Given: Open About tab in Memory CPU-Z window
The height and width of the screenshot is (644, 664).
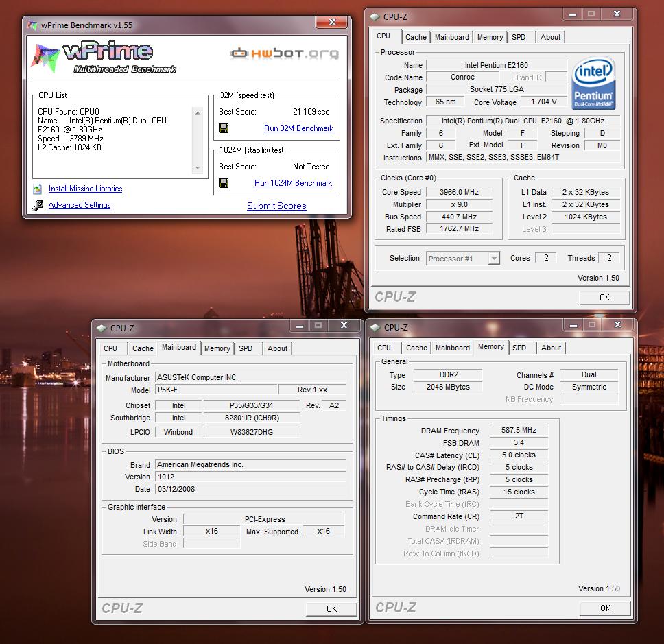Looking at the screenshot, I should click(x=551, y=348).
